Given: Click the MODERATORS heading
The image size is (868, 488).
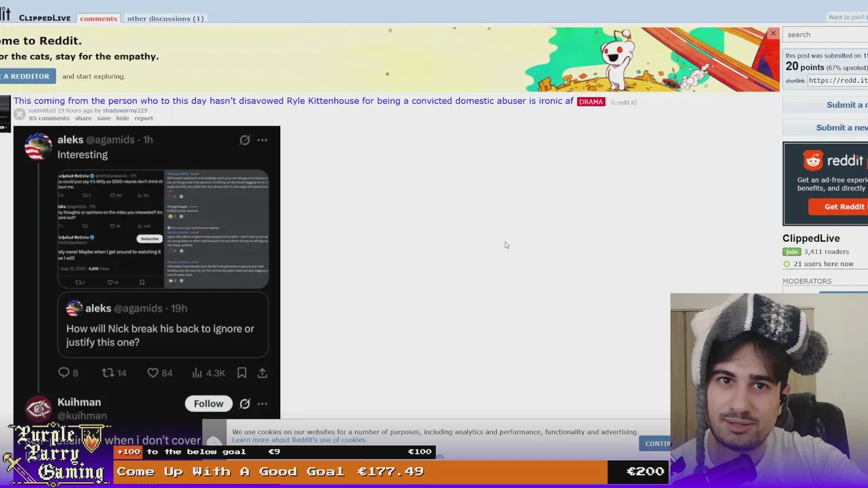Looking at the screenshot, I should pyautogui.click(x=807, y=281).
